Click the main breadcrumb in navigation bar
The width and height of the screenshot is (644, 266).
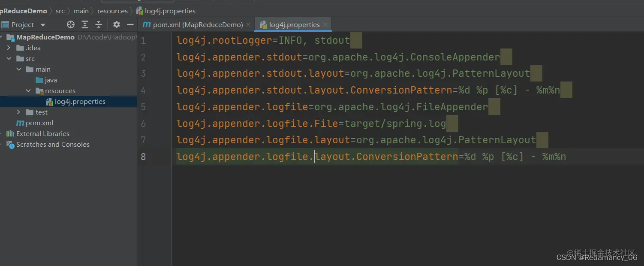point(81,11)
